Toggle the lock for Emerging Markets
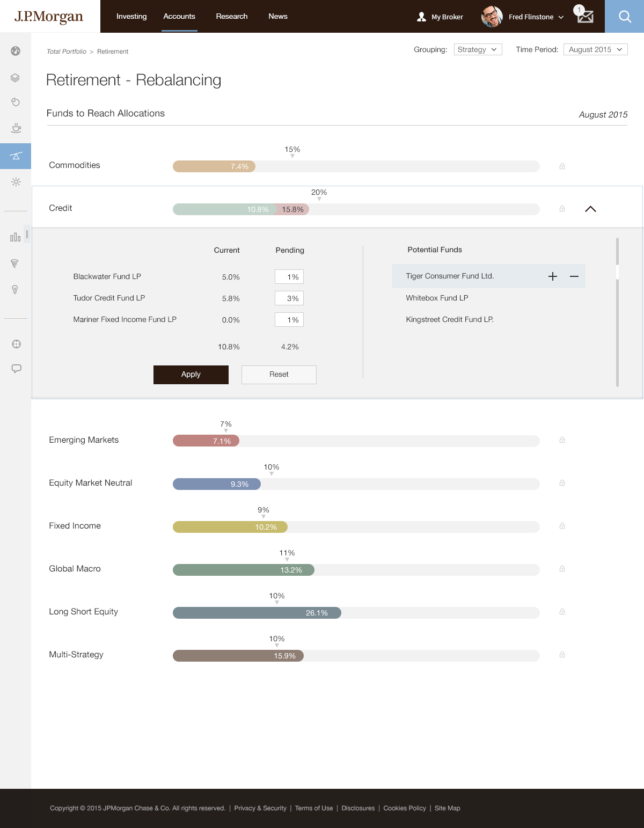The height and width of the screenshot is (828, 644). click(x=562, y=440)
